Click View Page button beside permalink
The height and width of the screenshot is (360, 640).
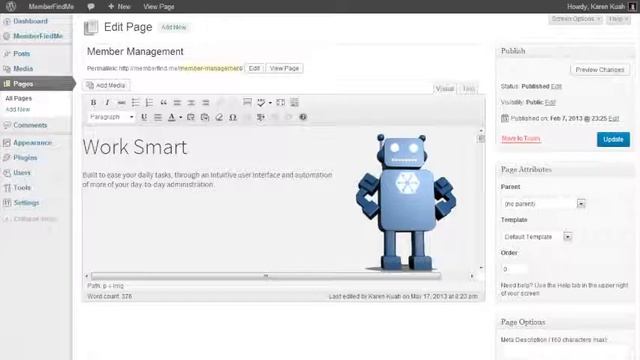pos(284,69)
